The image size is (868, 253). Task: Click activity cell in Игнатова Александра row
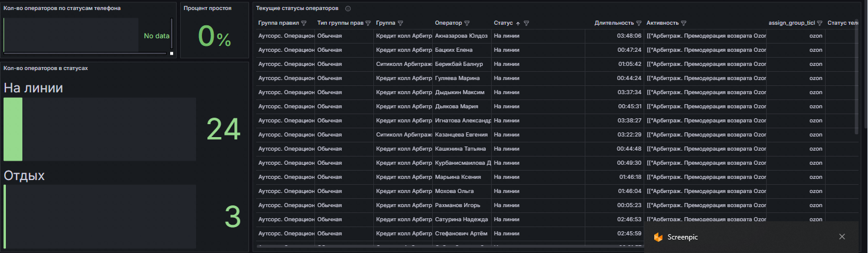pos(705,121)
